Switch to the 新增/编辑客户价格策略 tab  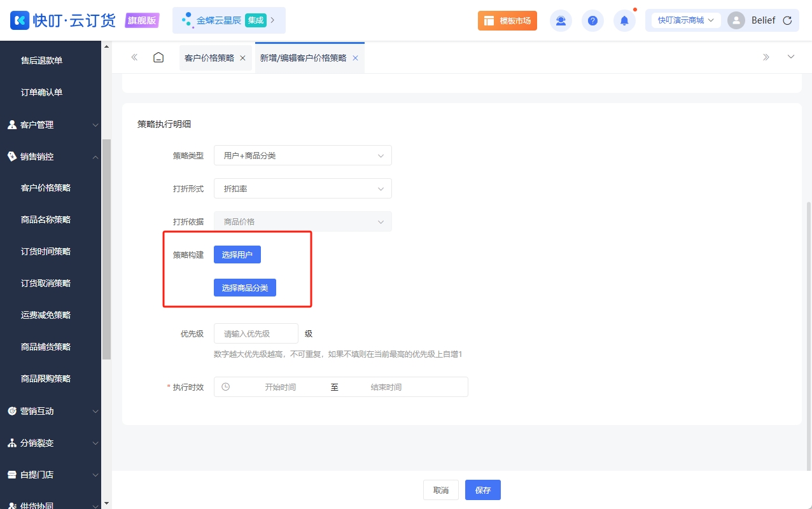tap(303, 58)
